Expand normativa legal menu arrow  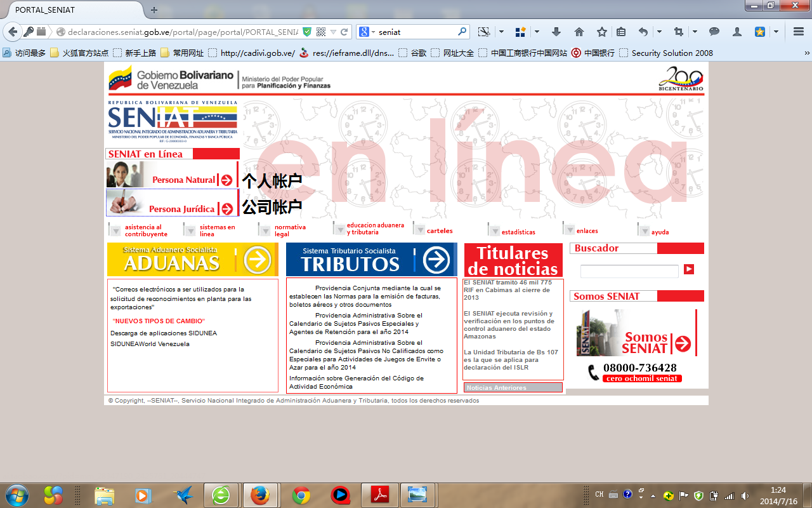click(265, 231)
